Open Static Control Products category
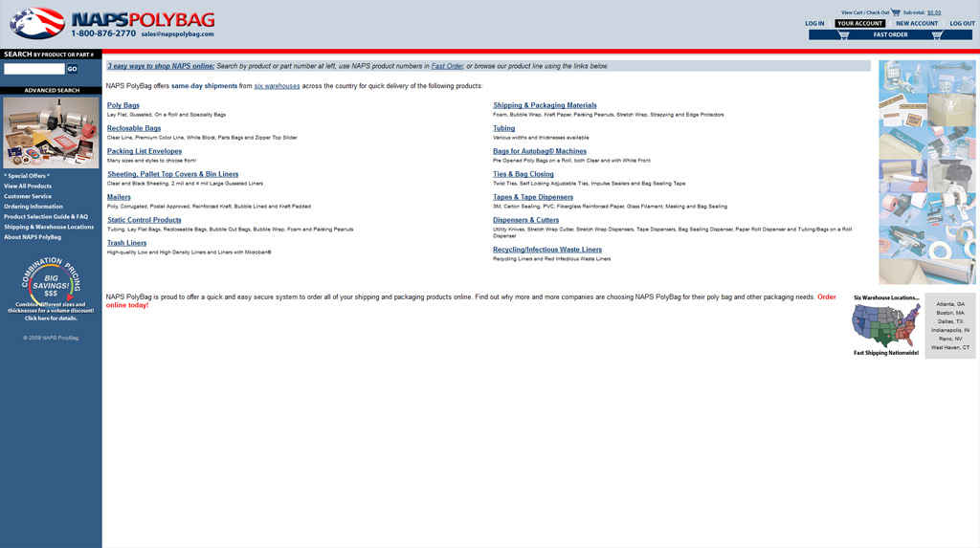The height and width of the screenshot is (548, 980). pyautogui.click(x=144, y=220)
